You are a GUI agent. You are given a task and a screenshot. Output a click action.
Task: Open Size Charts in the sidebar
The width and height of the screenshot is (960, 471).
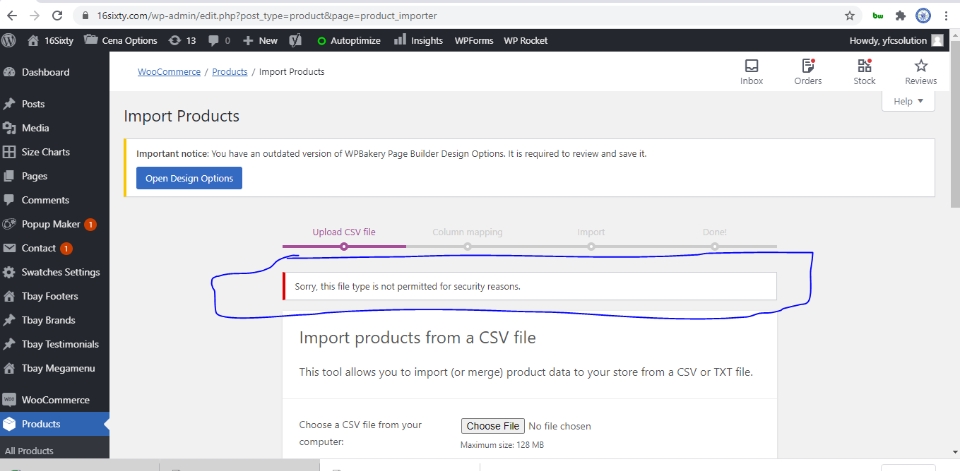45,152
